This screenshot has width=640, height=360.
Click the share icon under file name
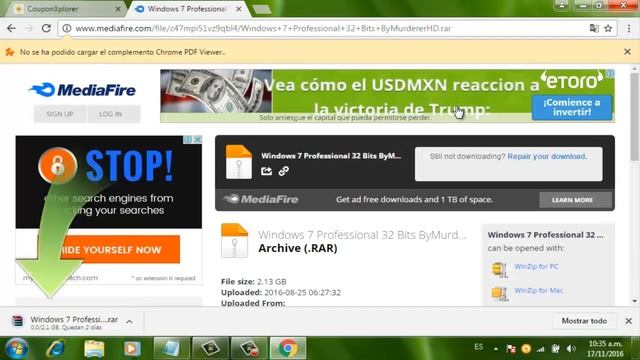(267, 171)
